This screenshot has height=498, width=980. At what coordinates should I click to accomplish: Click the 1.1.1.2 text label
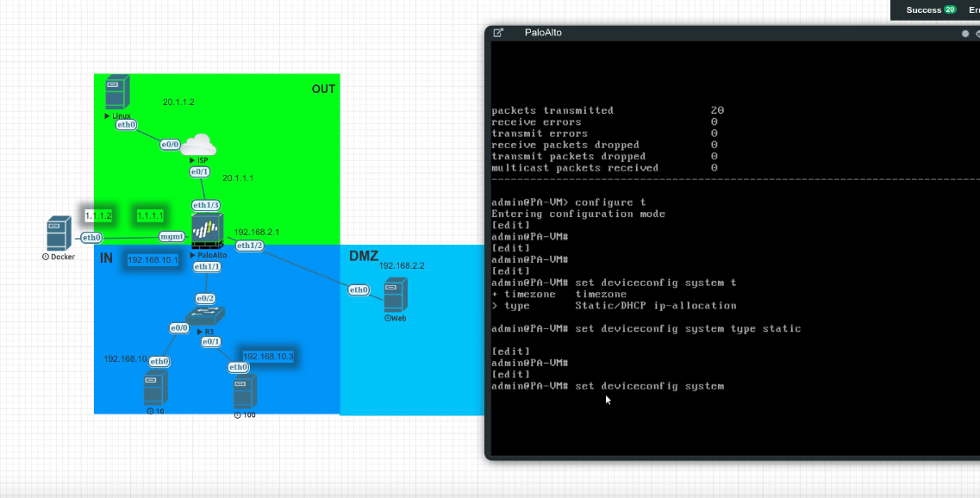[98, 215]
